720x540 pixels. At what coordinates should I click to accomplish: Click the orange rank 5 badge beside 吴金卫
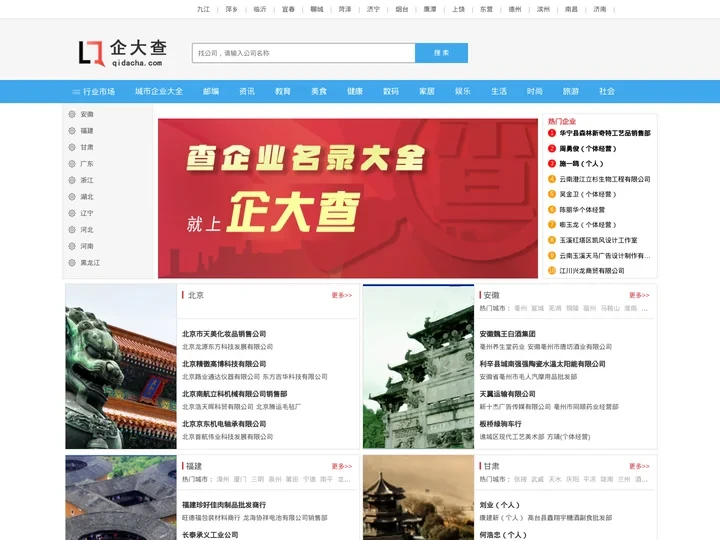pyautogui.click(x=552, y=194)
